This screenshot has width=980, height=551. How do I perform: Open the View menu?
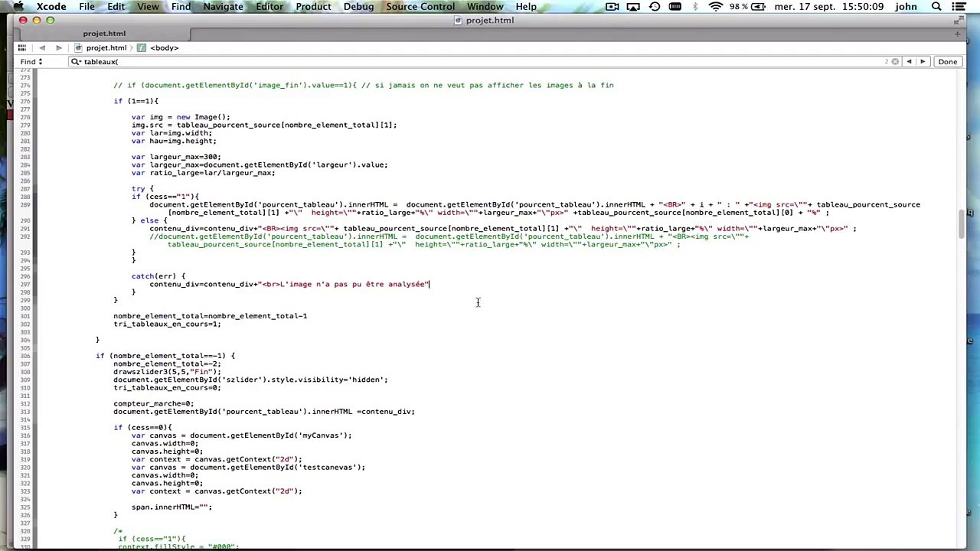tap(148, 7)
